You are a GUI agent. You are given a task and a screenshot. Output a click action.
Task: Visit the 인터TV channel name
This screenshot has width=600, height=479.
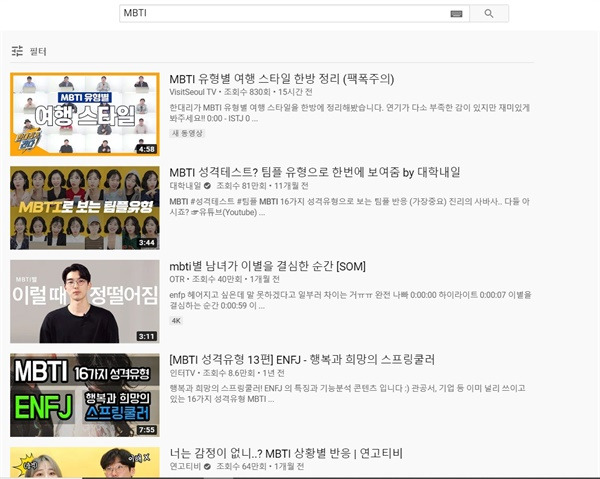tap(182, 373)
